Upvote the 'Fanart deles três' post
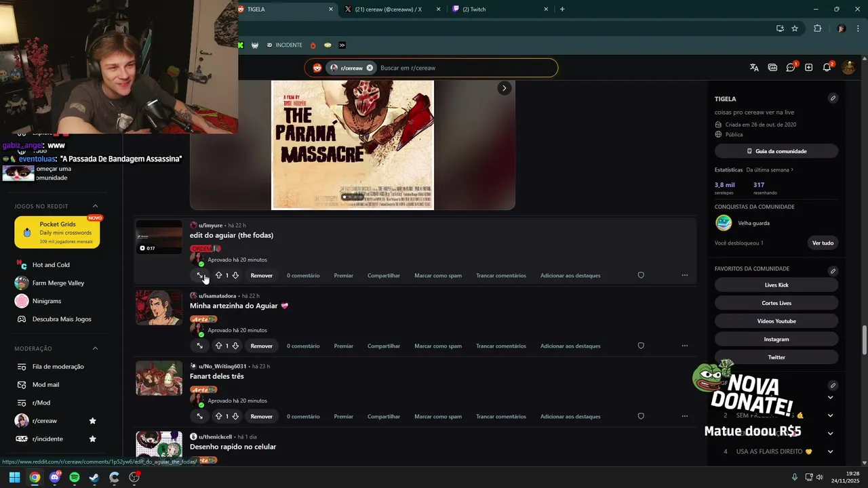The height and width of the screenshot is (488, 868). point(218,416)
